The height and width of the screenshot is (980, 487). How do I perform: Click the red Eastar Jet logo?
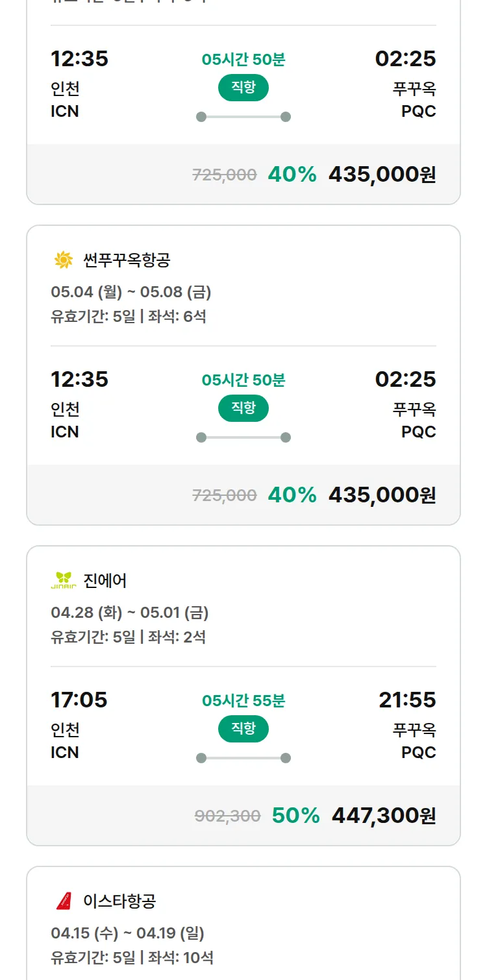(64, 901)
